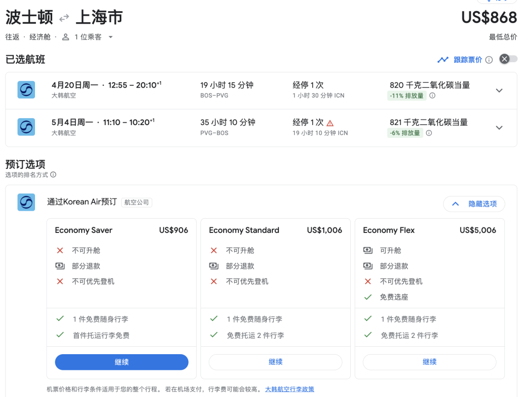Click the 跟踪票价 trend chart icon

tap(443, 60)
